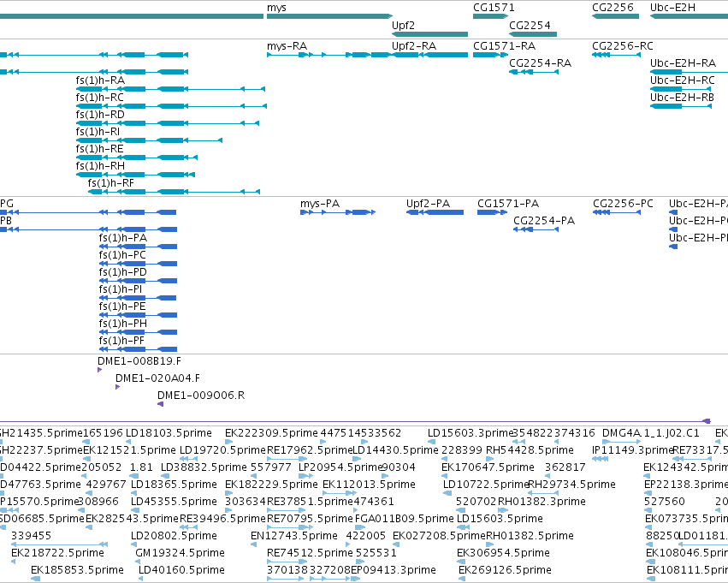Select the Upf2-PA protein feature
Viewport: 728px width, 583px height.
click(x=435, y=212)
